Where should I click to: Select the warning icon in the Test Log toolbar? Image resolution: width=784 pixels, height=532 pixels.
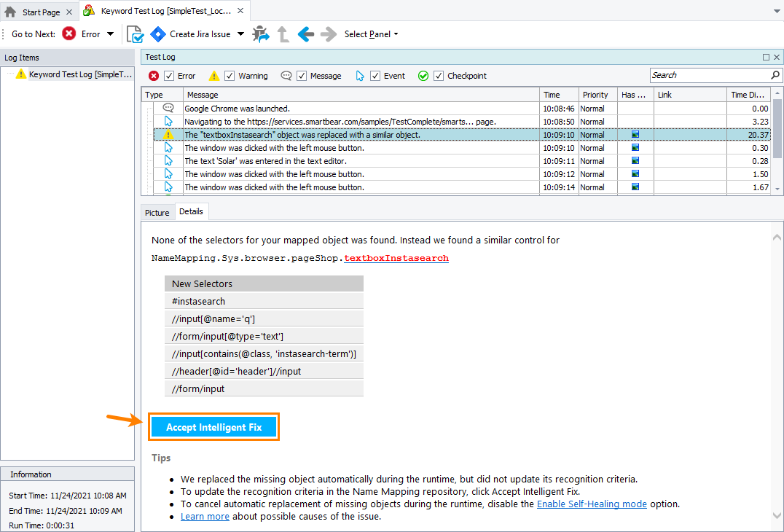[213, 75]
